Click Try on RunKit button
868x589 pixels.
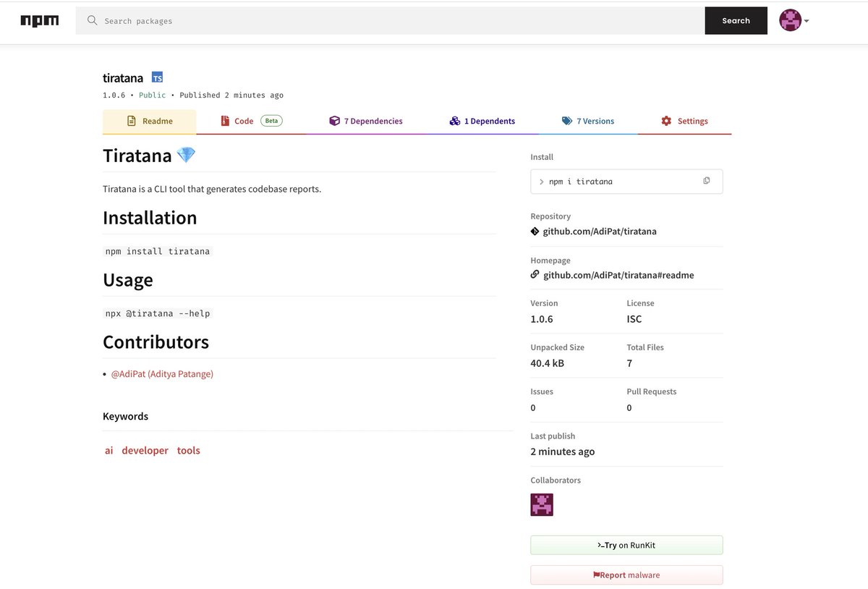(x=626, y=545)
